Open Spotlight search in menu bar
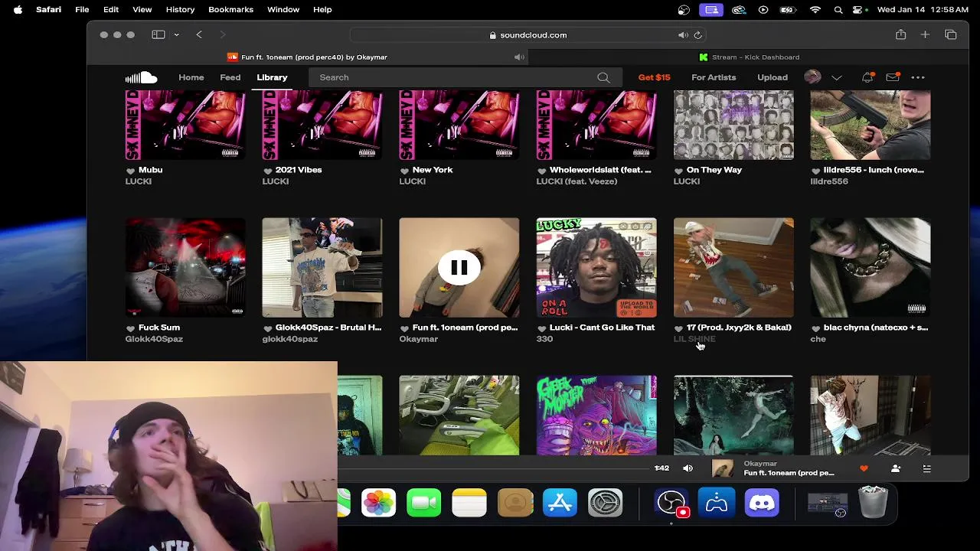The width and height of the screenshot is (980, 551). 838,9
